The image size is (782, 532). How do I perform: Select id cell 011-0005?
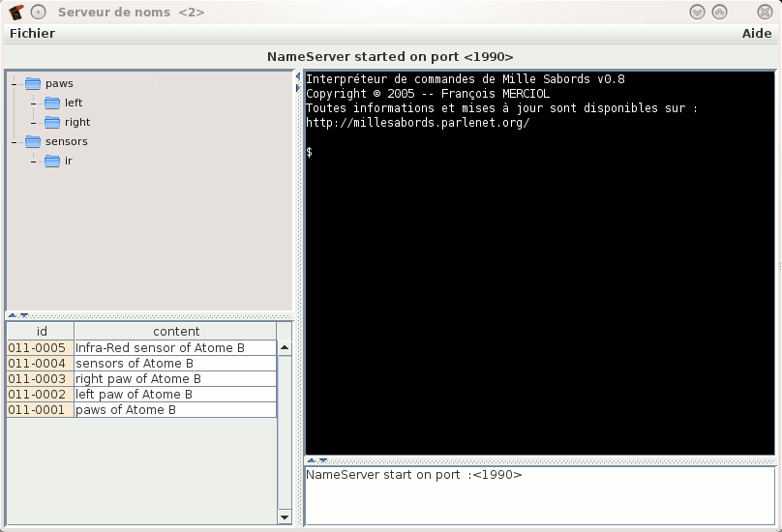pos(41,348)
